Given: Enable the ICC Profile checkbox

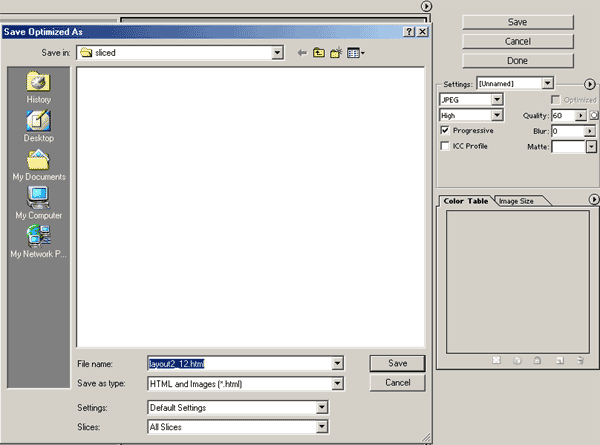Looking at the screenshot, I should click(x=445, y=146).
